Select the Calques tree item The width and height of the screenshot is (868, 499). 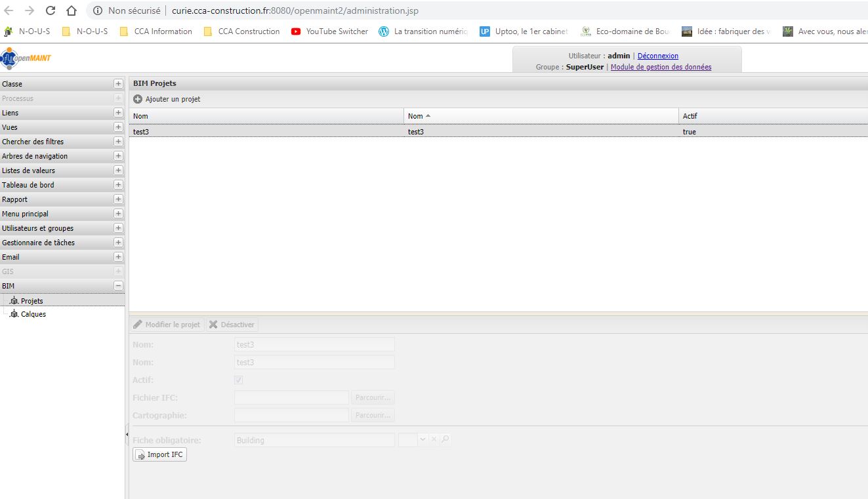[33, 314]
